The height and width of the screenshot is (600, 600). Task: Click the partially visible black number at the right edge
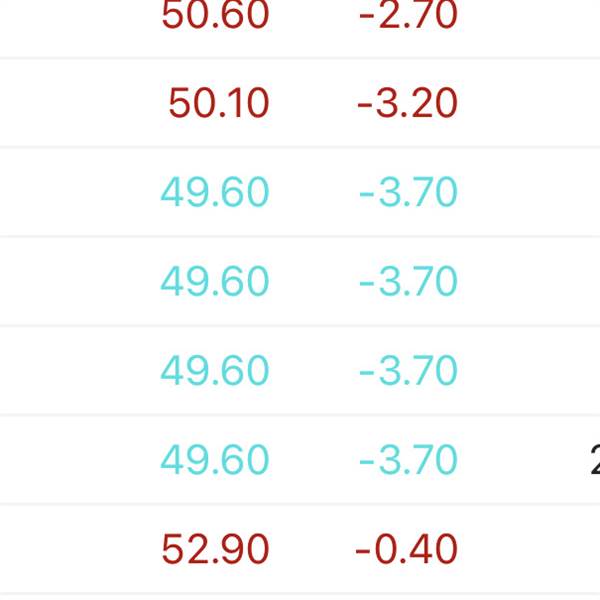(595, 459)
